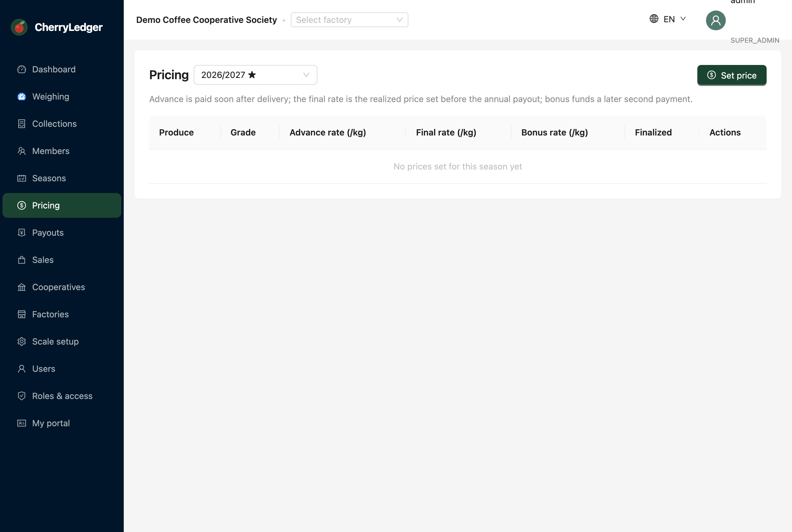Click the Weighing scale icon
This screenshot has width=792, height=532.
pyautogui.click(x=22, y=97)
